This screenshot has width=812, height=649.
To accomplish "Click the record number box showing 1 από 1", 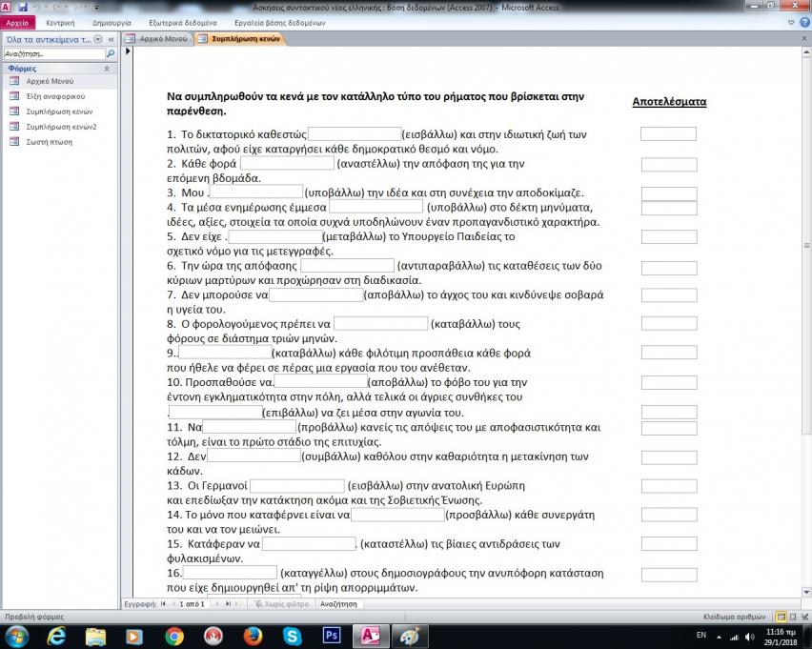I will pos(192,604).
